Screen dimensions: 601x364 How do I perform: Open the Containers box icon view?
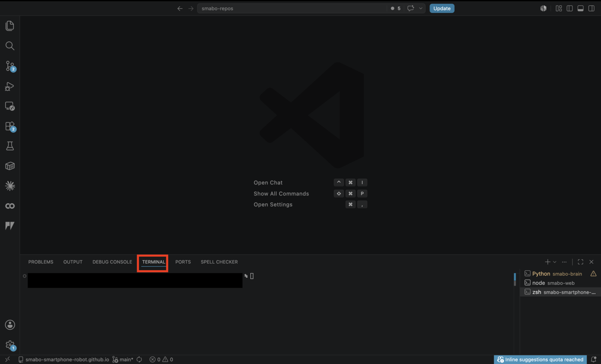(x=9, y=166)
